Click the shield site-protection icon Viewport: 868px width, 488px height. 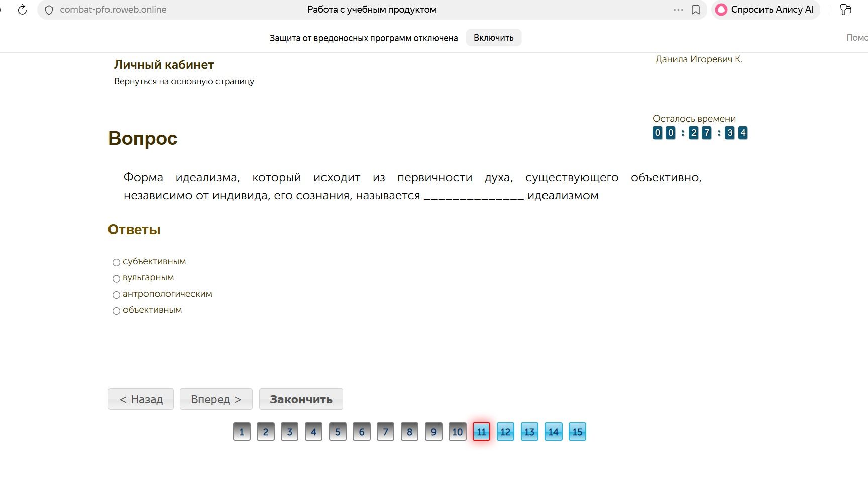click(49, 10)
